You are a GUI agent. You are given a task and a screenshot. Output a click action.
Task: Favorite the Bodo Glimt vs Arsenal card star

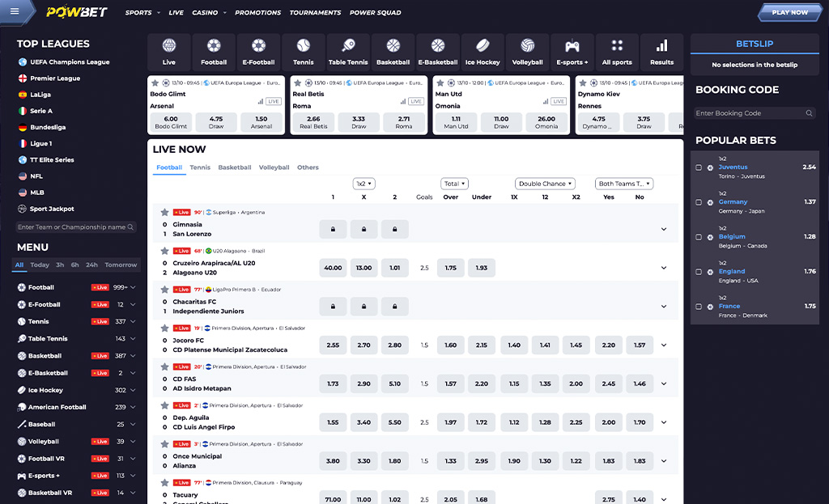tap(155, 83)
